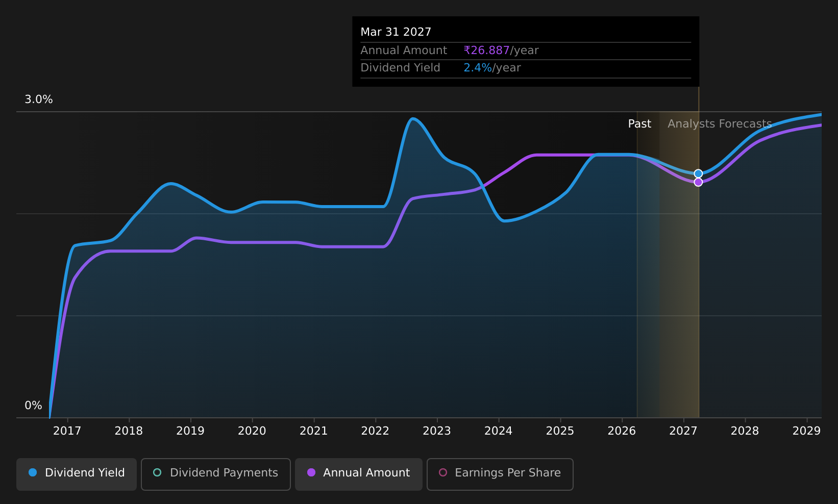The height and width of the screenshot is (504, 838).
Task: Click the 2029 x-axis label
Action: 807,431
